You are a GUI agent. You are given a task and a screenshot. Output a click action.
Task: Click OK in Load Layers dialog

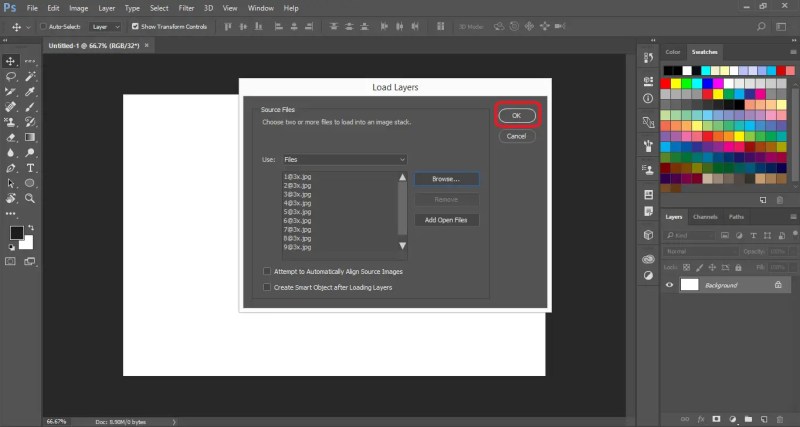point(516,116)
